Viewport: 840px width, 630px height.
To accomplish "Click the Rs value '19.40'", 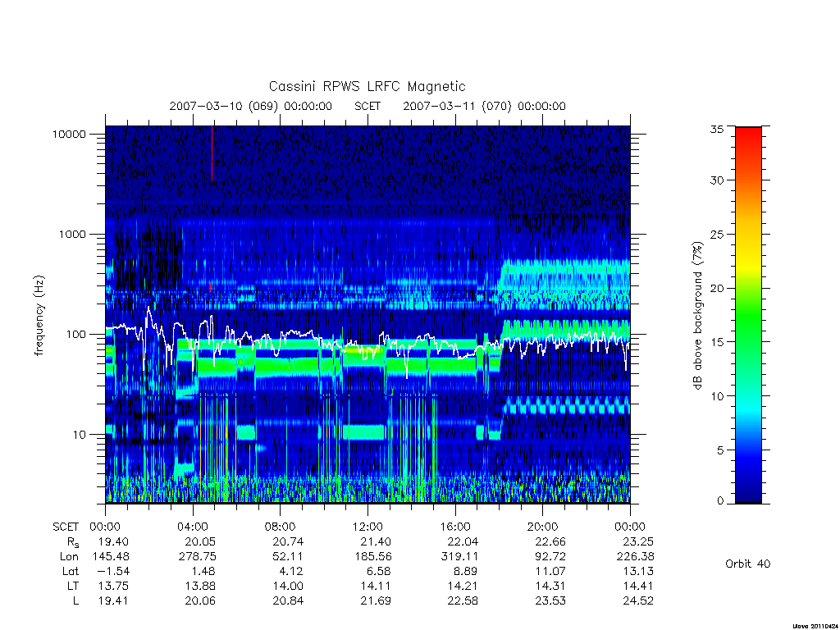I will (113, 541).
